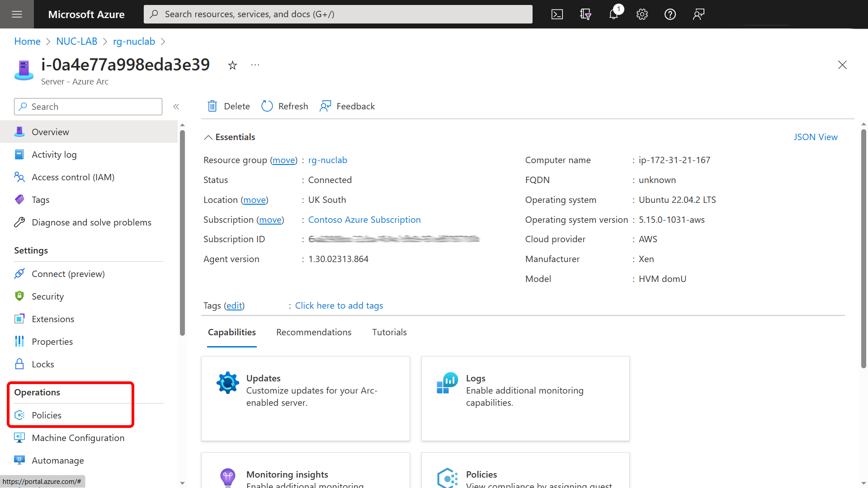Collapse the Essentials section
The image size is (868, 488).
point(208,137)
